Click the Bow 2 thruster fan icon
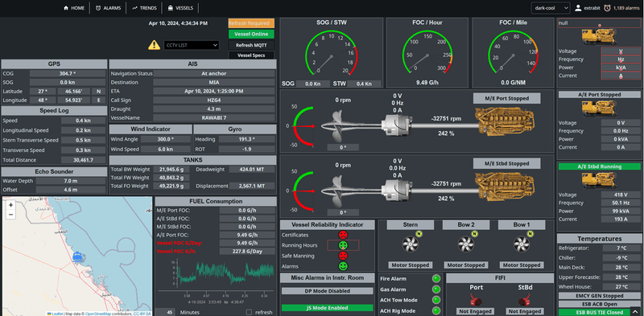Screen dimensions: 644x316 [466, 244]
